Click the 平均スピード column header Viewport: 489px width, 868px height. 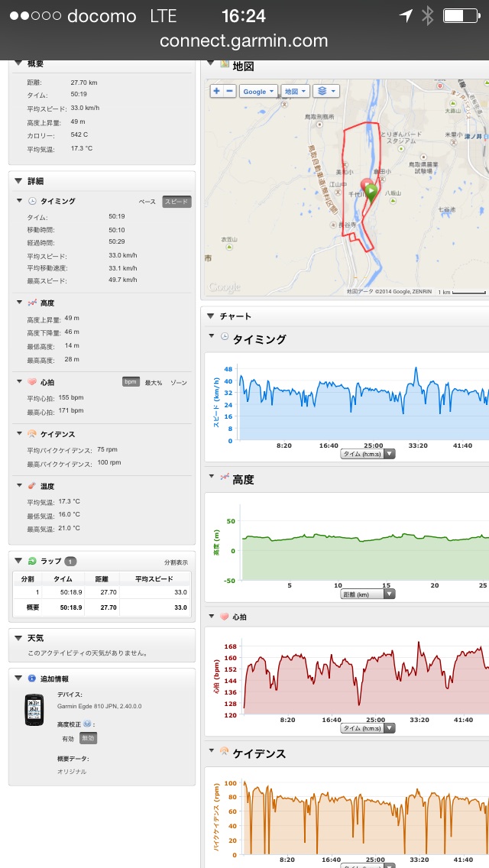(154, 579)
